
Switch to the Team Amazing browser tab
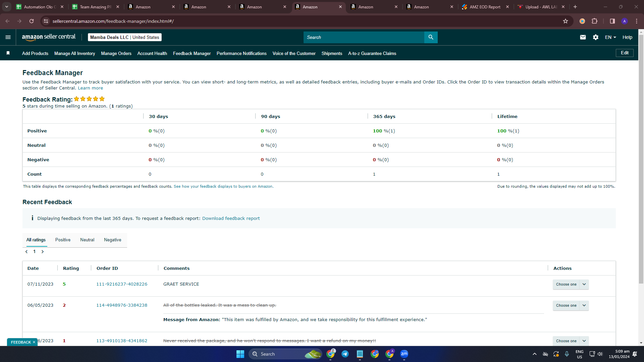[x=96, y=7]
